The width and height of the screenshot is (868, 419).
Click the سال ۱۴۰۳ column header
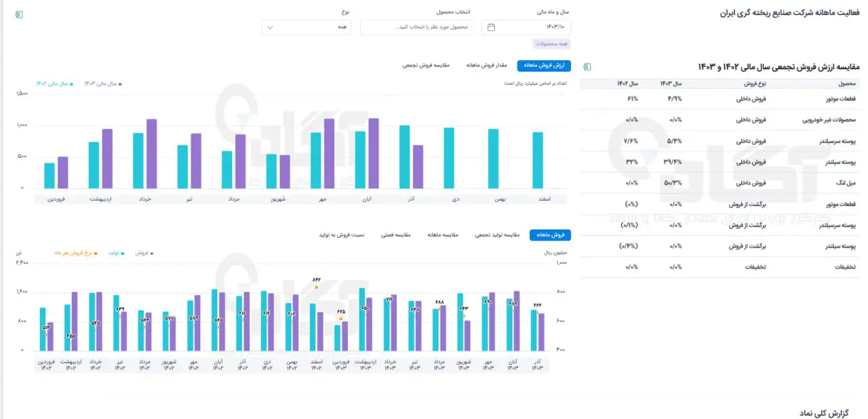tap(671, 83)
